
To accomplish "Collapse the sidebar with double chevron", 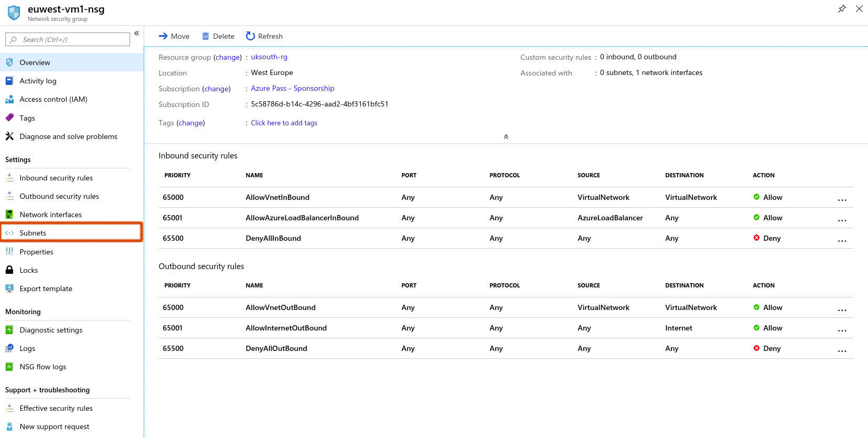I will pos(136,34).
